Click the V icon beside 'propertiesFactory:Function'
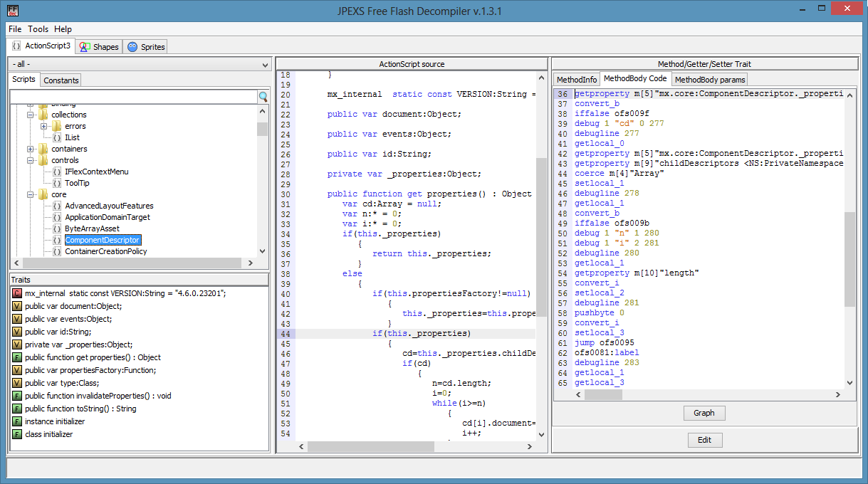Image resolution: width=868 pixels, height=484 pixels. (17, 370)
